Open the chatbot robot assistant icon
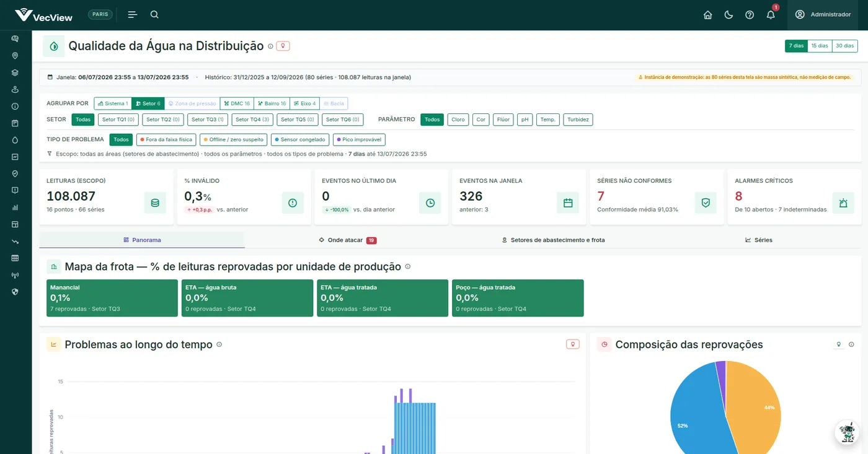The image size is (868, 454). click(x=847, y=432)
